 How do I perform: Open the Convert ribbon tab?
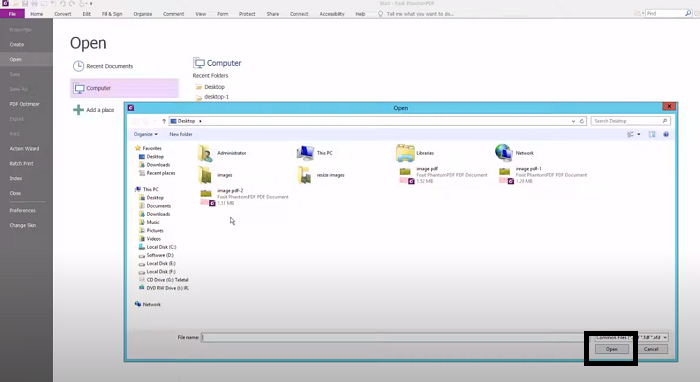pos(62,14)
